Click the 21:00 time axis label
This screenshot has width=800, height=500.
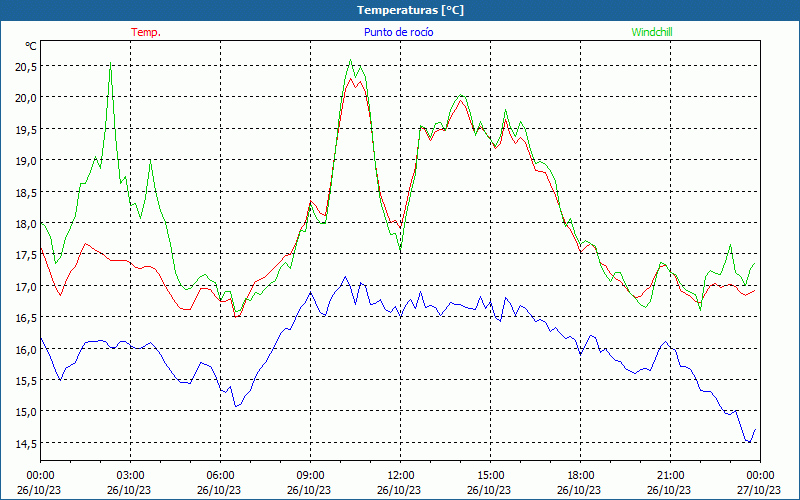pos(670,476)
